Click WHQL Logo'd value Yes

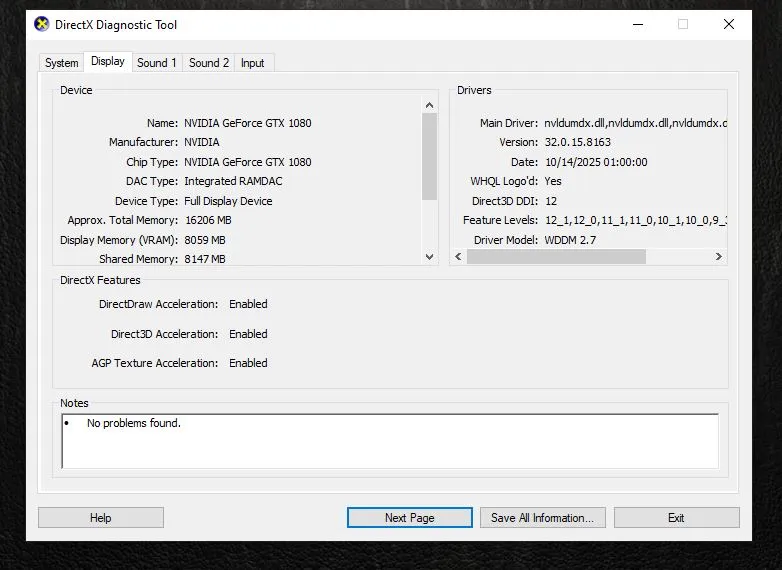[x=553, y=181]
